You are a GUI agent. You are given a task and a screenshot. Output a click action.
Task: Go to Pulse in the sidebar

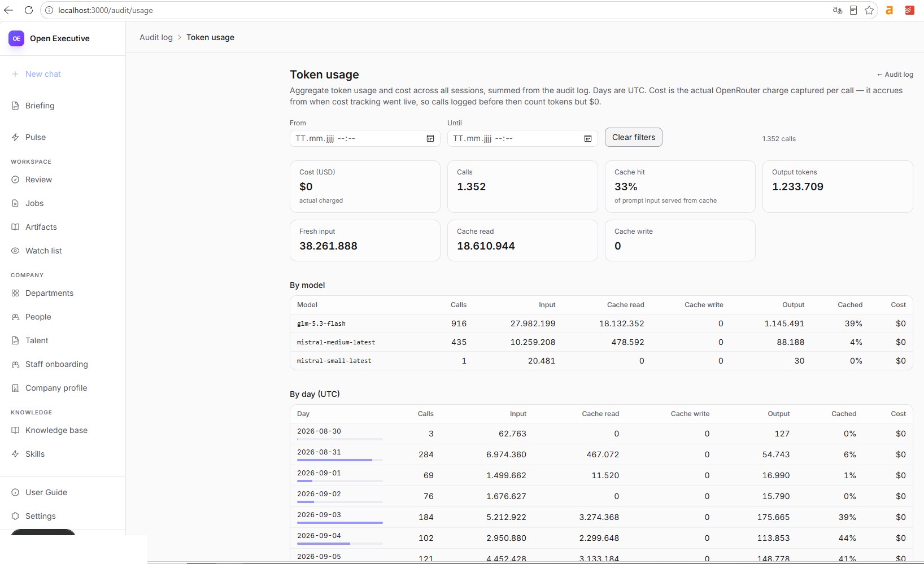[36, 137]
